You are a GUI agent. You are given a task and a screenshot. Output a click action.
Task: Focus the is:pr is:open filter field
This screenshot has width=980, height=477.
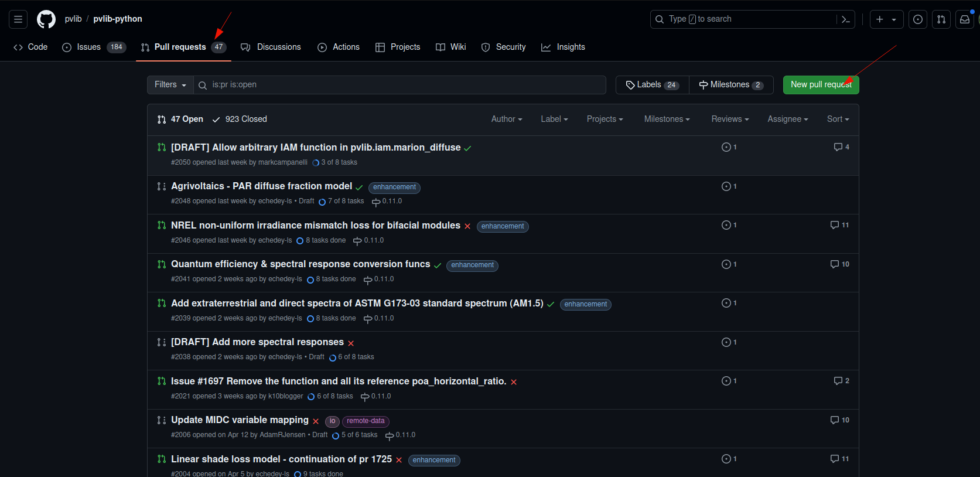399,85
